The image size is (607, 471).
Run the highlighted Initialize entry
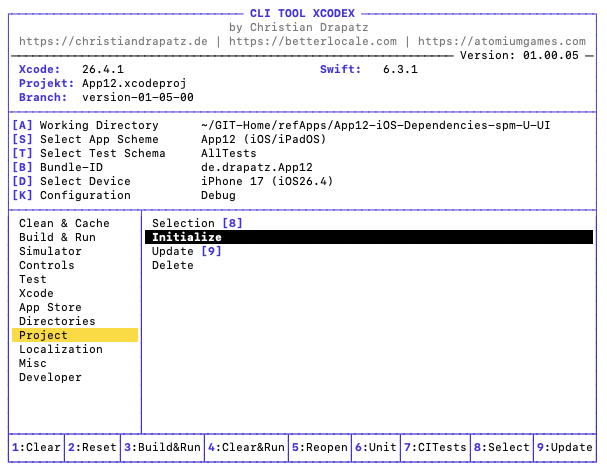click(369, 237)
